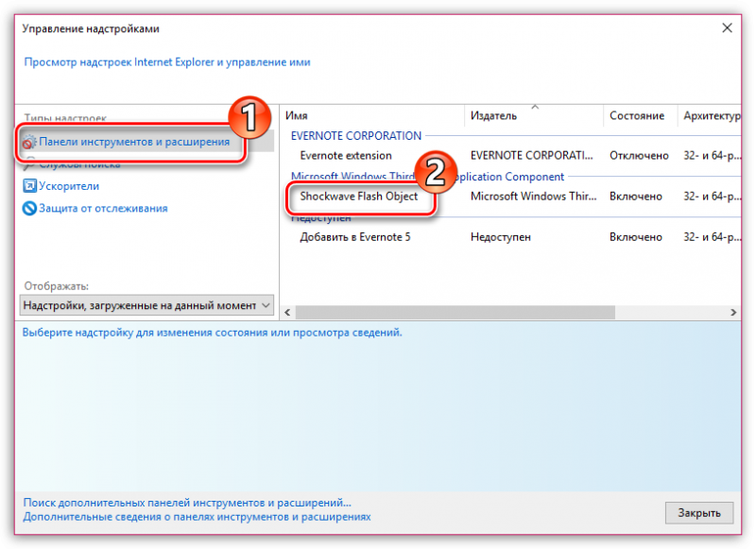The image size is (756, 549).
Task: Open Поиск дополнительных панелей инструментов link
Action: pyautogui.click(x=187, y=504)
